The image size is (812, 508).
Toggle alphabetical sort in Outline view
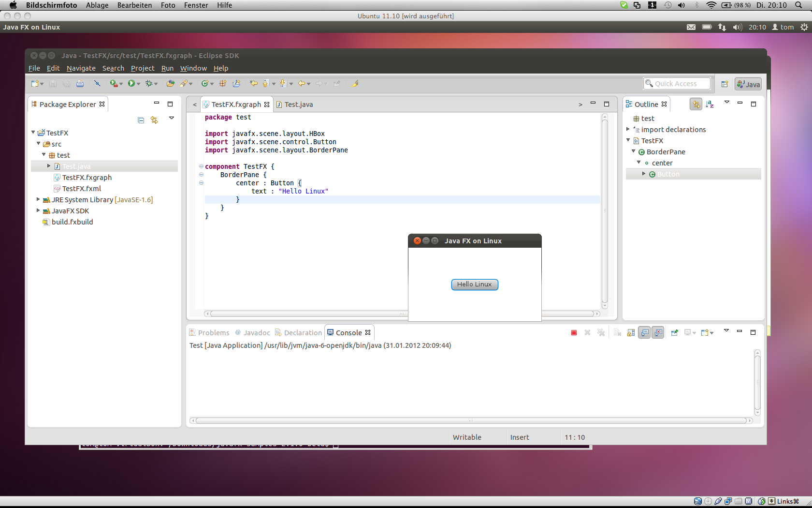[709, 104]
